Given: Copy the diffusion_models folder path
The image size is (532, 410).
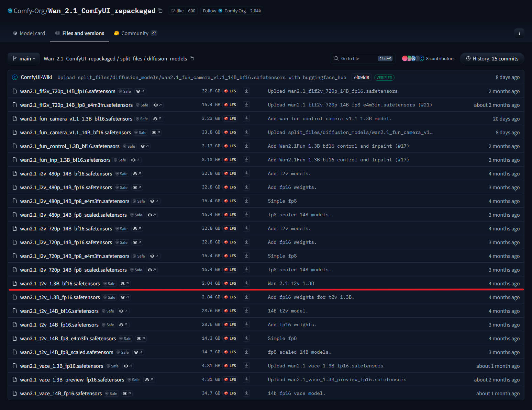Looking at the screenshot, I should pos(192,59).
